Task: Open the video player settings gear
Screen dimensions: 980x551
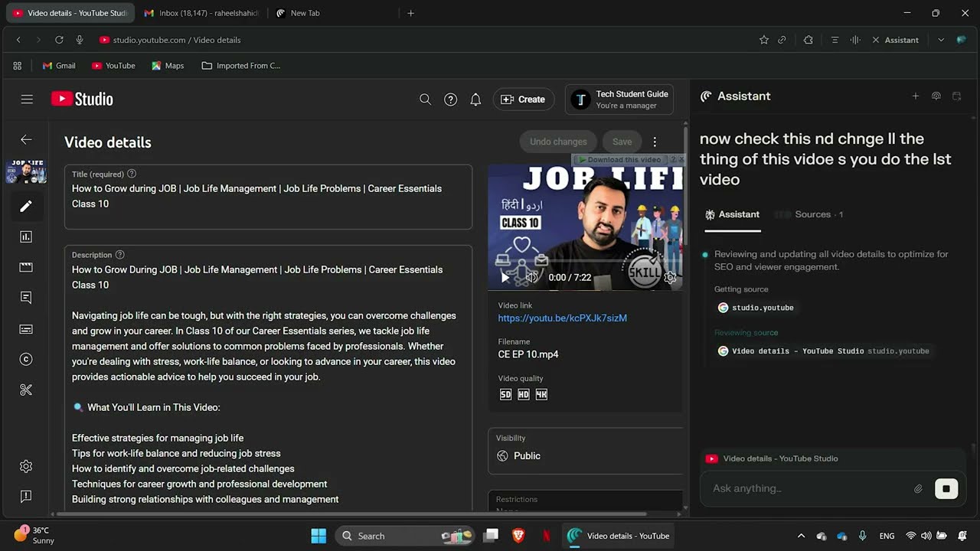Action: (670, 278)
